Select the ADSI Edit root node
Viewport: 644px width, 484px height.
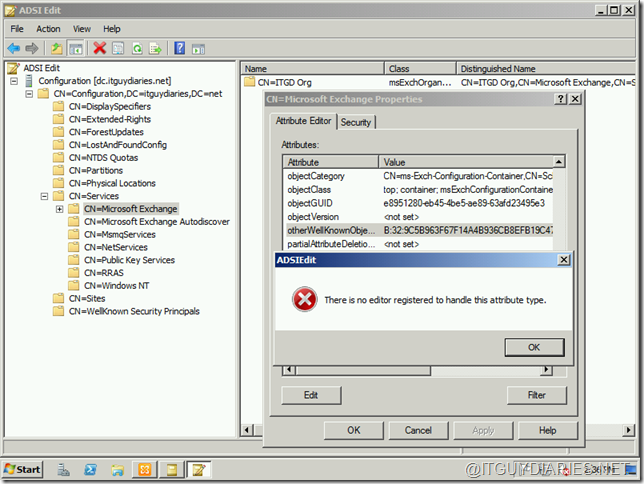point(41,68)
